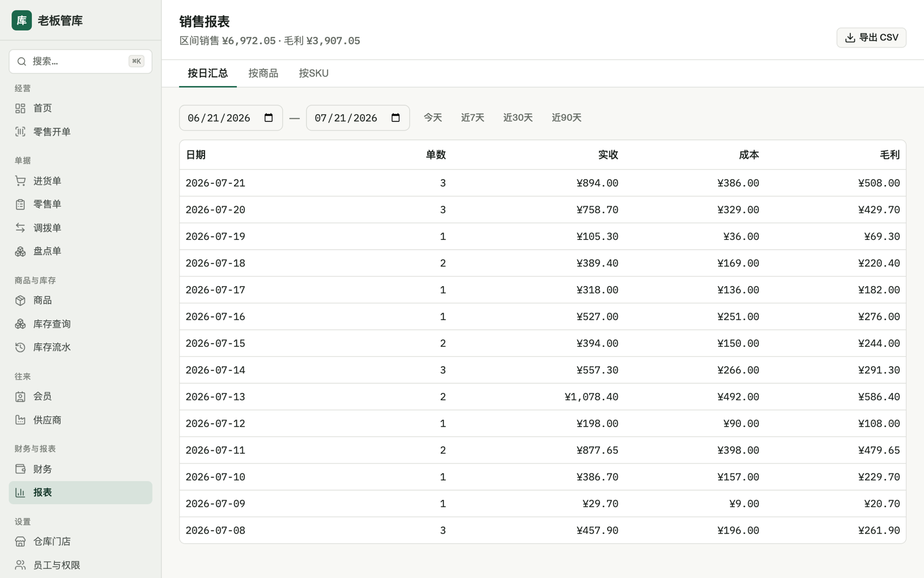Open the end date calendar picker icon
The image size is (924, 578).
pos(396,118)
